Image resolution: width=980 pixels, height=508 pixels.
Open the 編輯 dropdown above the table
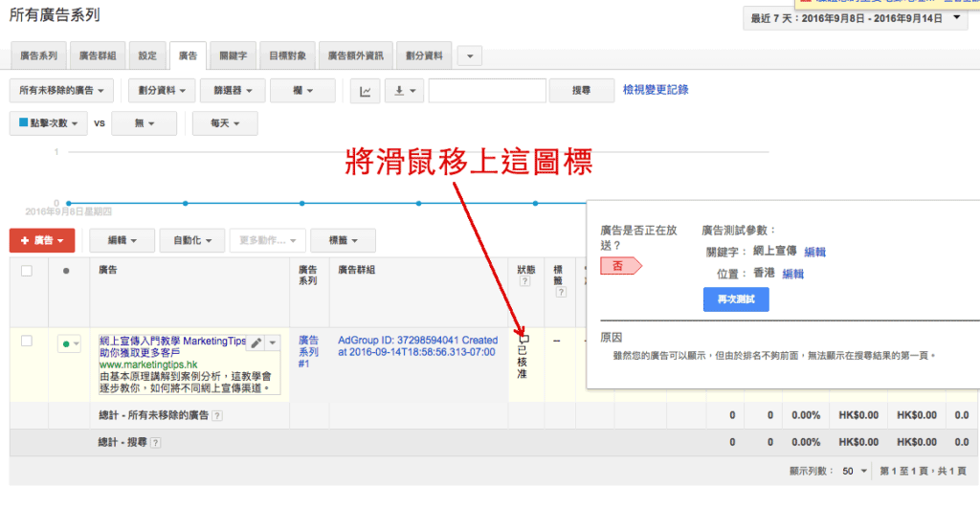coord(122,240)
